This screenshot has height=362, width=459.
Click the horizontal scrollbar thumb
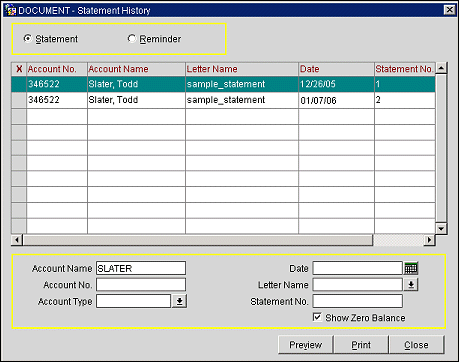[198, 240]
